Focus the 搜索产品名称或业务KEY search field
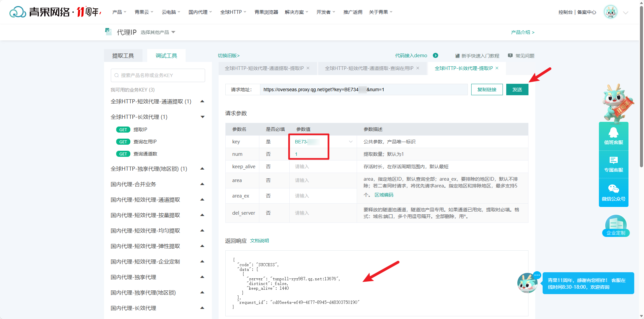 click(x=158, y=75)
